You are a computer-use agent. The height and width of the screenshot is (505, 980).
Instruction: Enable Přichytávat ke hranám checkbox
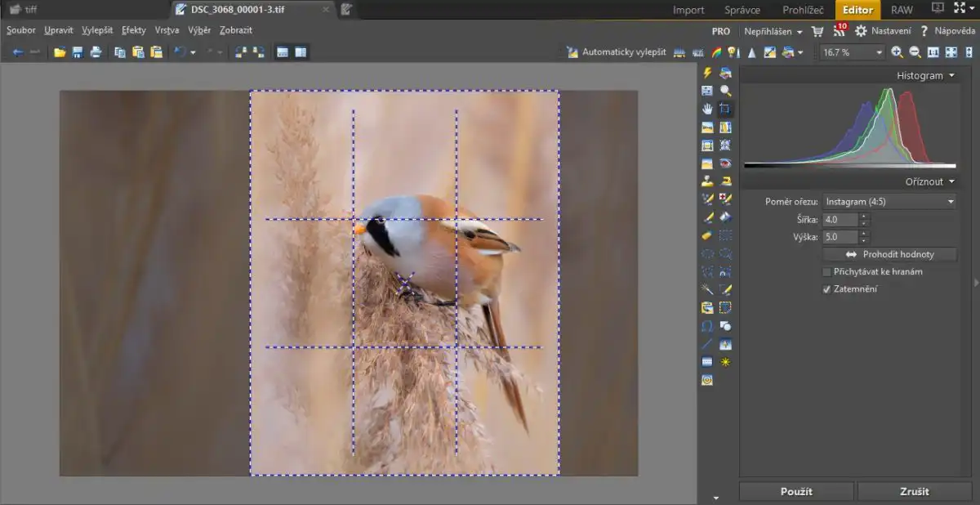[x=827, y=272]
